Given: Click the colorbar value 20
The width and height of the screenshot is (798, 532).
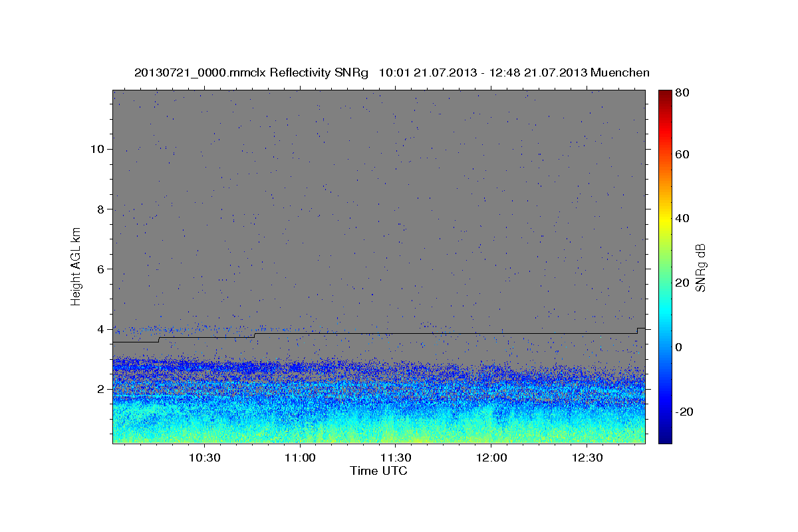Looking at the screenshot, I should coord(684,283).
